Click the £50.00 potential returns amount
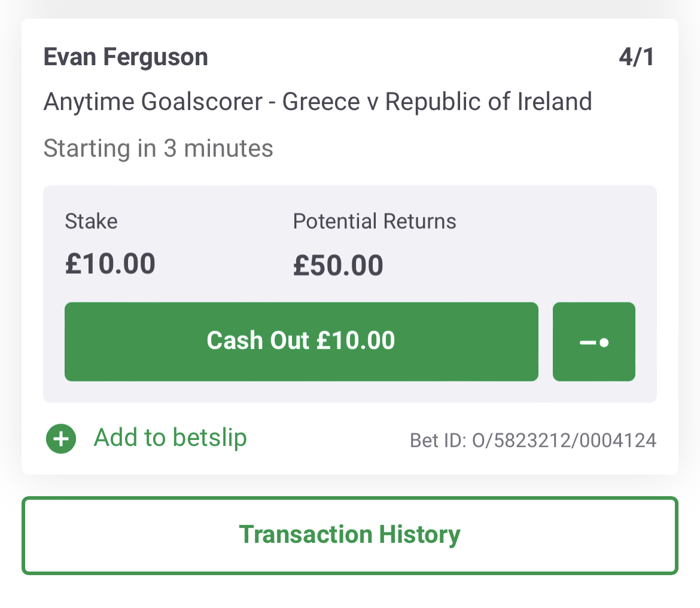Screen dimensions: 700x608 pyautogui.click(x=338, y=265)
